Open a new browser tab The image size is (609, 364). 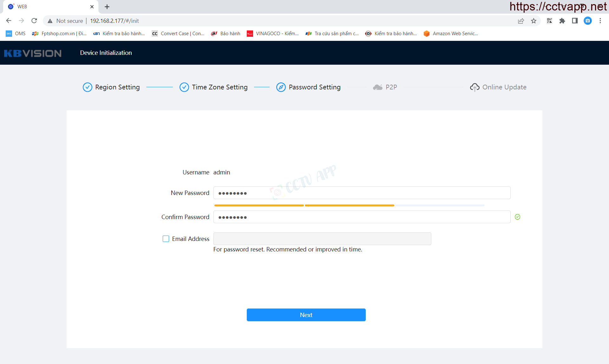tap(107, 7)
